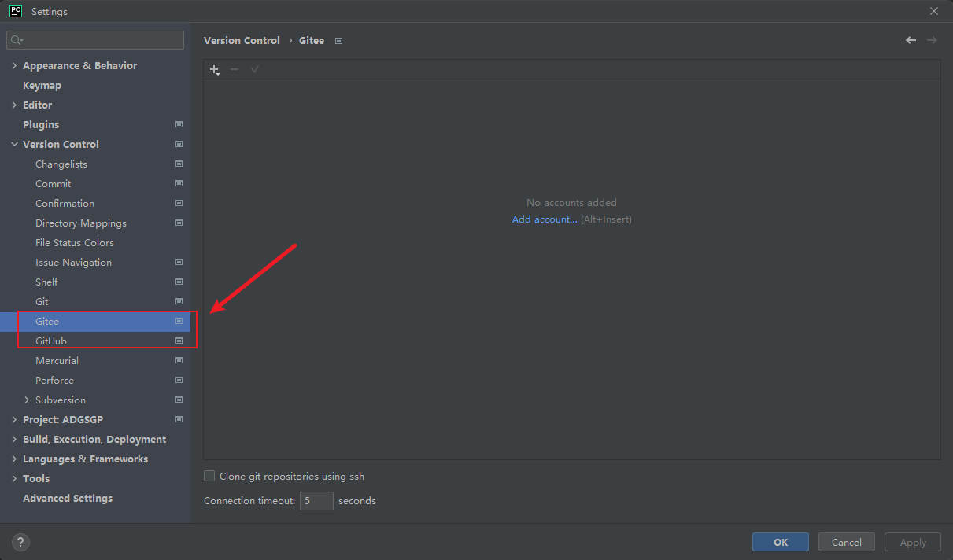Viewport: 953px width, 560px height.
Task: Click the Add account... link
Action: tap(545, 219)
